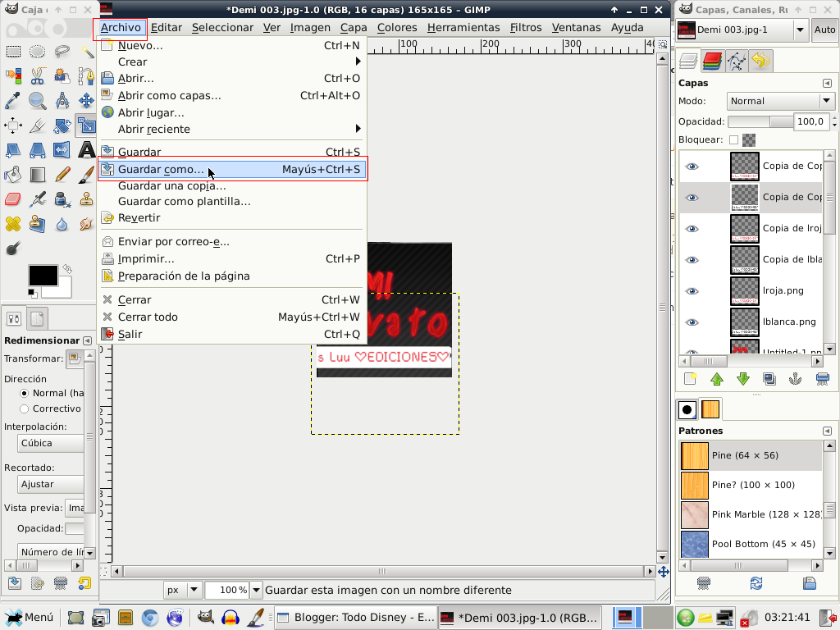Choose Abrir como capas... menu entry
The image size is (840, 630).
tap(232, 95)
